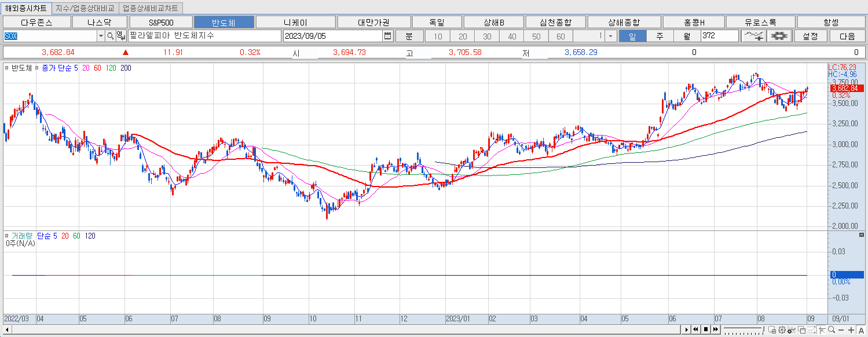Select the 홍콩H index button
The height and width of the screenshot is (337, 868).
(694, 22)
